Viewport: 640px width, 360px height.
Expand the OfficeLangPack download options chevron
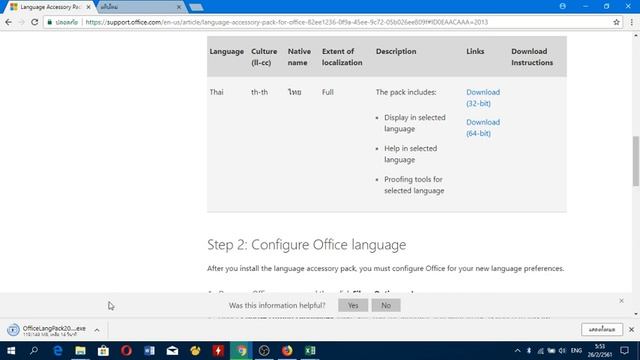tap(97, 330)
